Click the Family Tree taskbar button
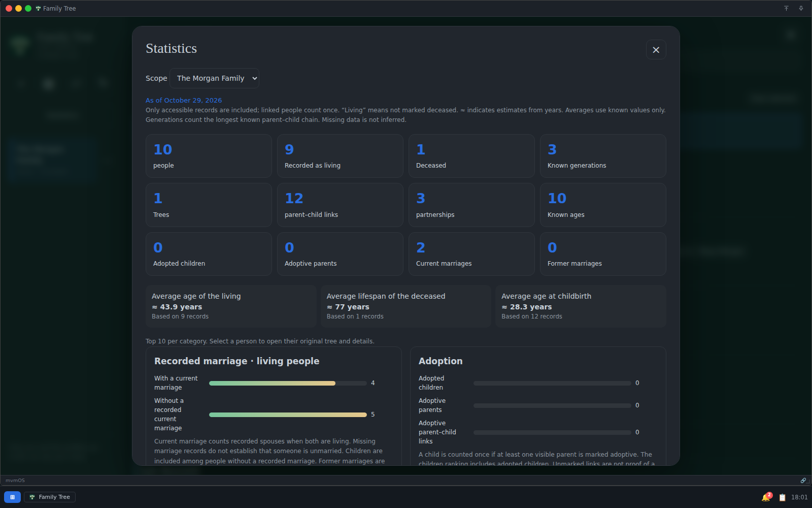The height and width of the screenshot is (508, 812). coord(50,497)
